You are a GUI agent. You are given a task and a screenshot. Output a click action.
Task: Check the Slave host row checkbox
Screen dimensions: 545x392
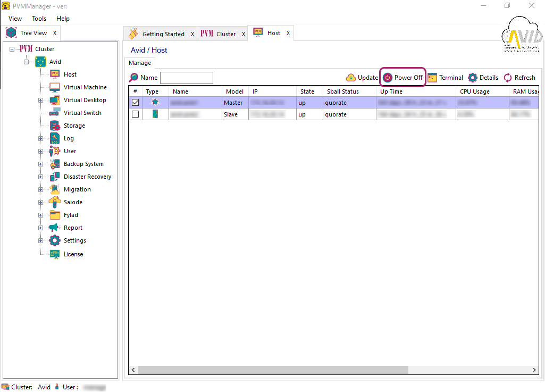coord(135,114)
